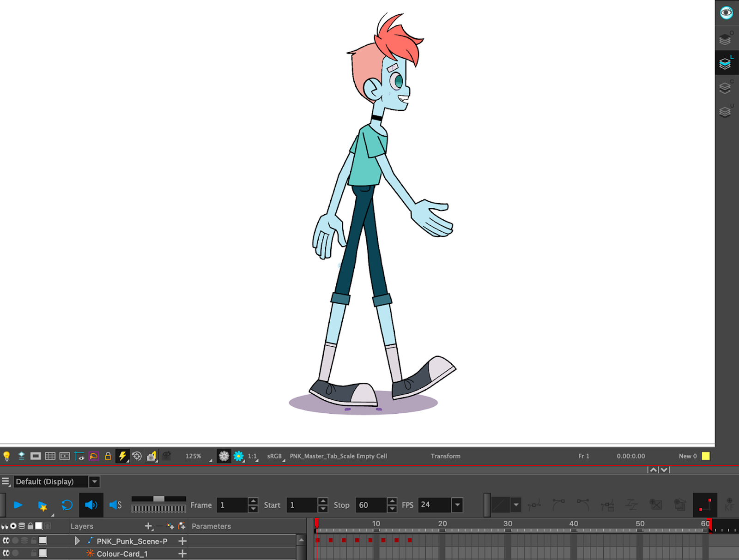Click the Stop frame input field
739x560 pixels.
370,505
